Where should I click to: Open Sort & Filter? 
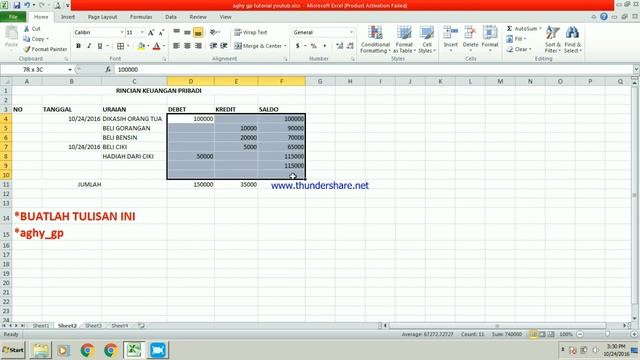553,40
